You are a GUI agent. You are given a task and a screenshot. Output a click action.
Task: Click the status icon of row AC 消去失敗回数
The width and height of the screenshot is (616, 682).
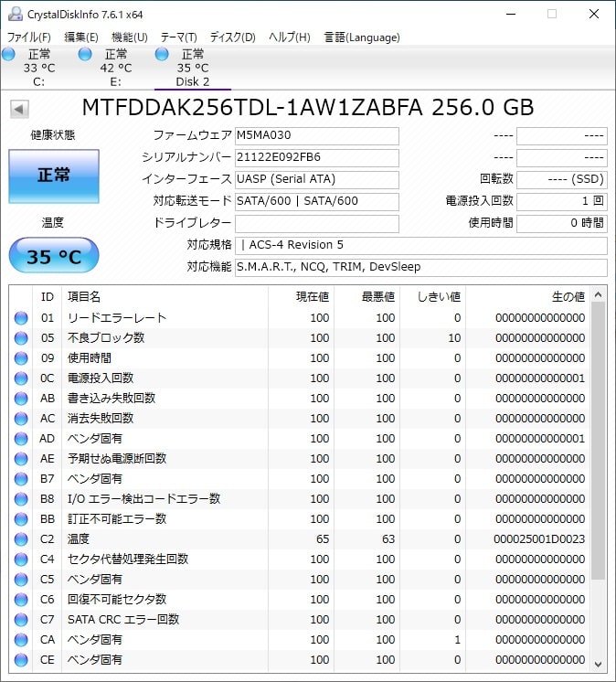point(21,419)
